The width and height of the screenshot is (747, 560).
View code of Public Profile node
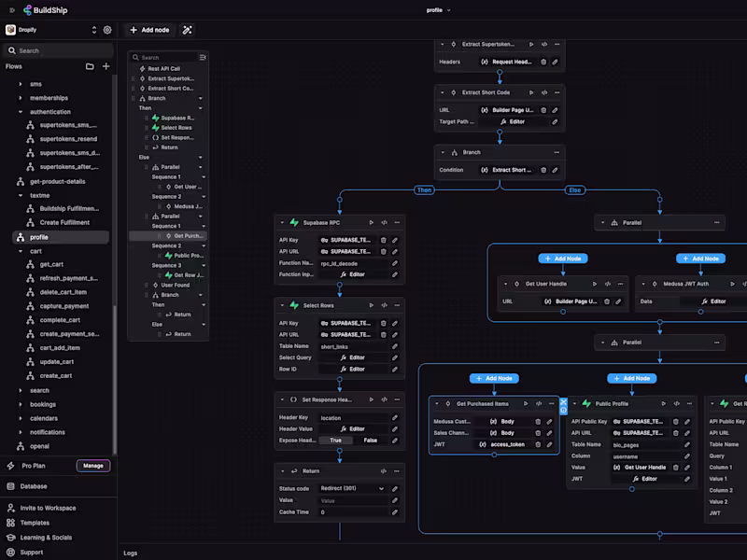click(x=676, y=404)
